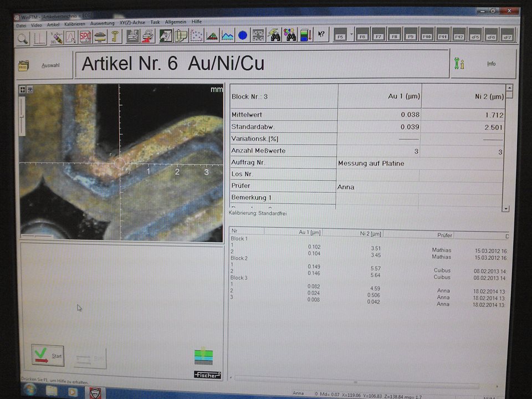The image size is (532, 399).
Task: Click the mountain histogram toolbar icon
Action: click(x=212, y=35)
